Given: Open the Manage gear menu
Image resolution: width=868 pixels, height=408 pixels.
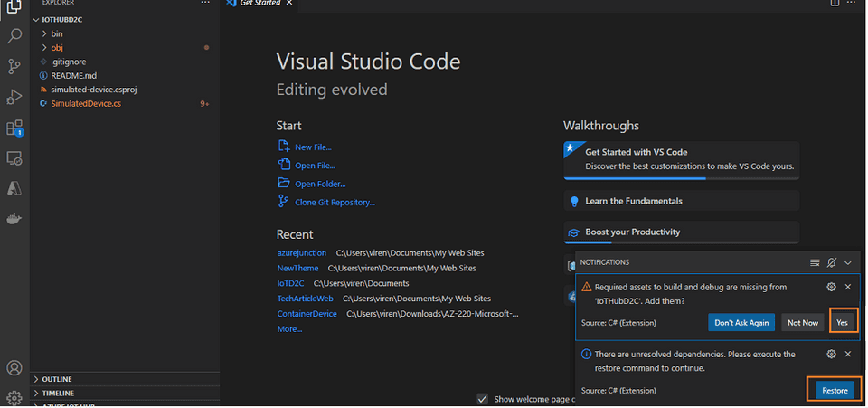Looking at the screenshot, I should (x=14, y=397).
